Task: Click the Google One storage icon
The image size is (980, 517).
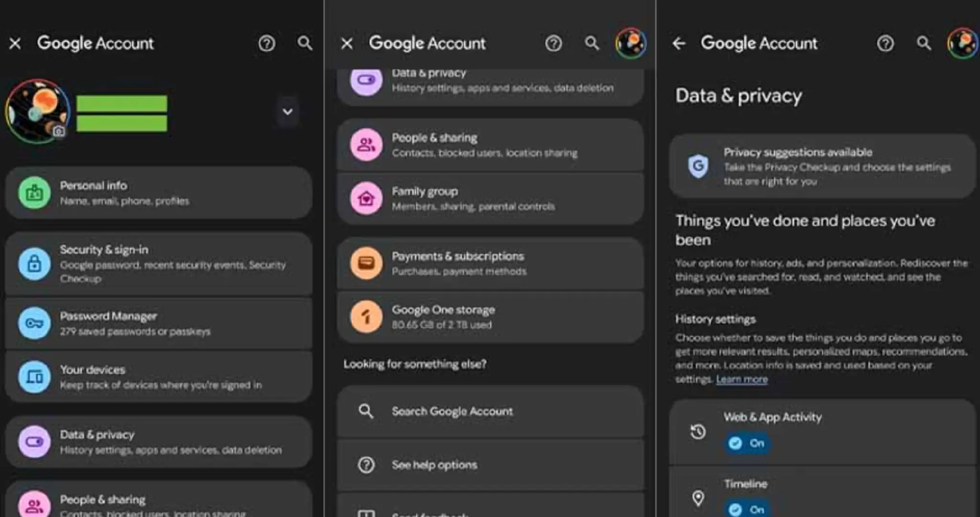Action: (x=366, y=317)
